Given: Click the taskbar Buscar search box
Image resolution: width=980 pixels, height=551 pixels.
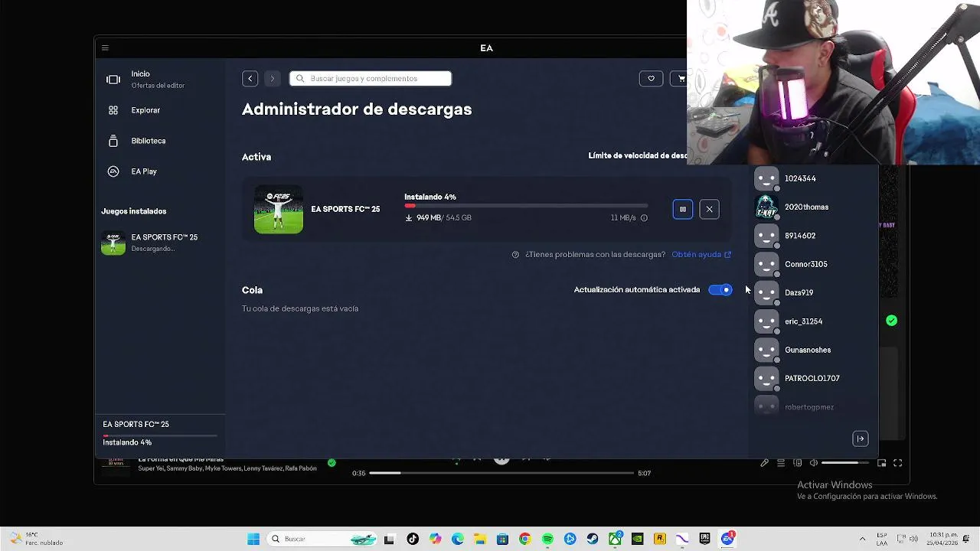Looking at the screenshot, I should 322,539.
